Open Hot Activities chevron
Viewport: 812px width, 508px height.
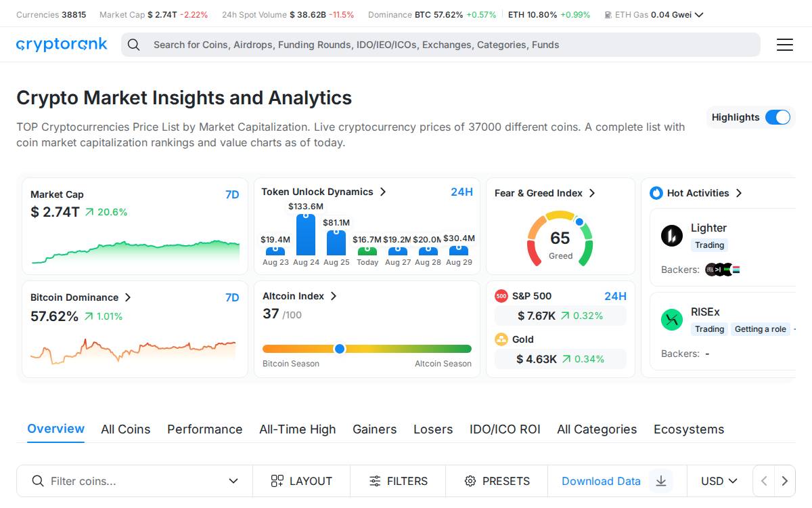point(739,193)
